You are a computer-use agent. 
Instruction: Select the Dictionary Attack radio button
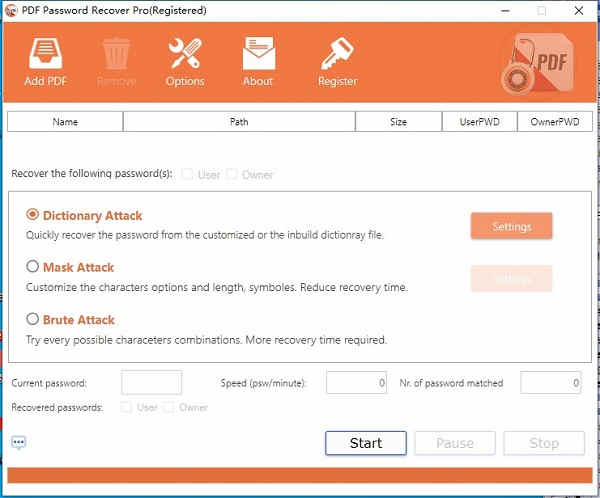33,214
